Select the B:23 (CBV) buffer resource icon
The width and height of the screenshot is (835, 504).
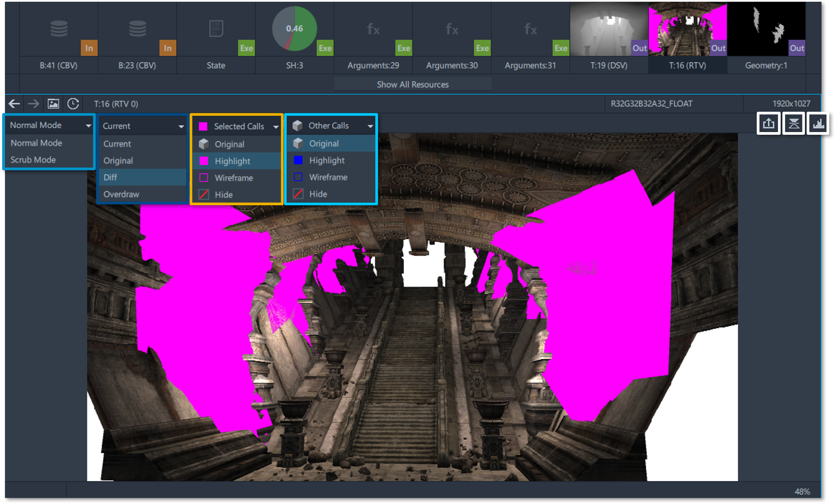tap(138, 28)
